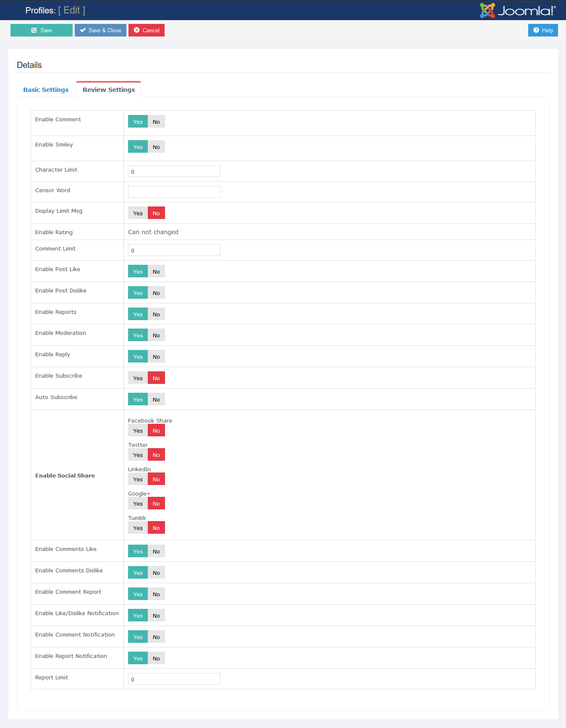The image size is (566, 728).
Task: Click the Save & Close checkmark button
Action: (100, 30)
